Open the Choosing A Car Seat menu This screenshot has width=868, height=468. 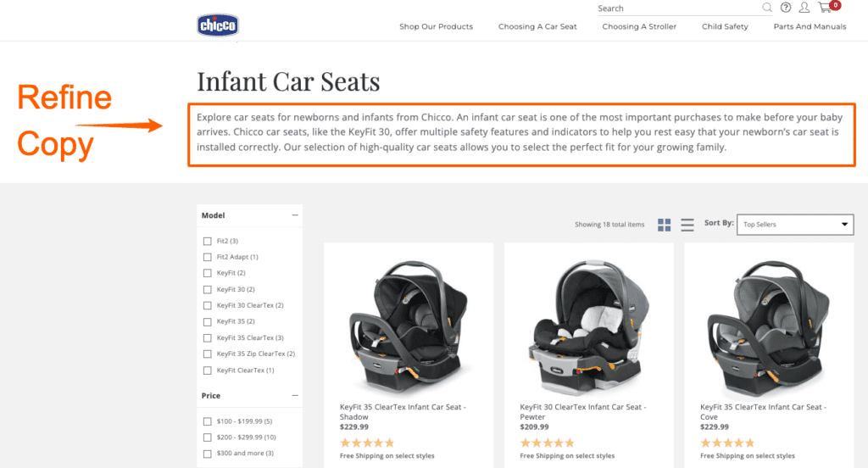click(537, 26)
